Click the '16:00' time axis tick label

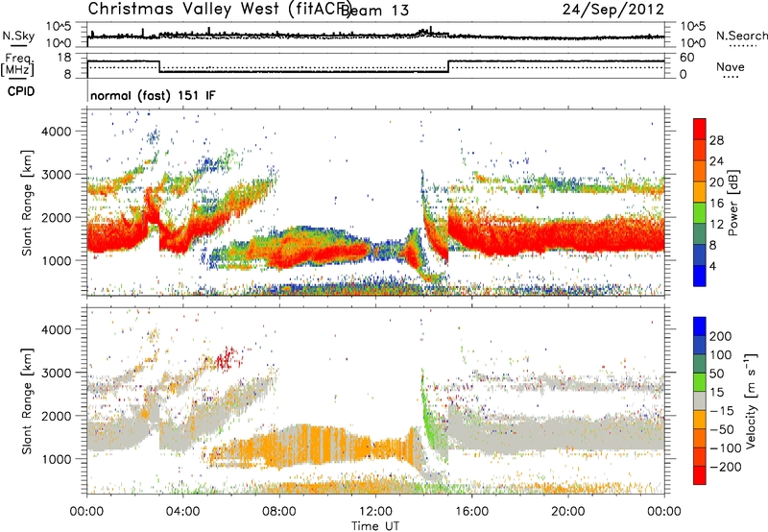(471, 512)
